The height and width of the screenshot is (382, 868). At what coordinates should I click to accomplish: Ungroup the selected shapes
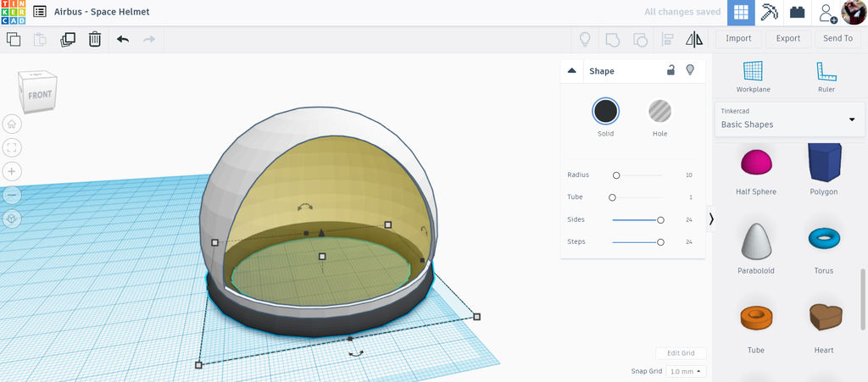[x=640, y=39]
